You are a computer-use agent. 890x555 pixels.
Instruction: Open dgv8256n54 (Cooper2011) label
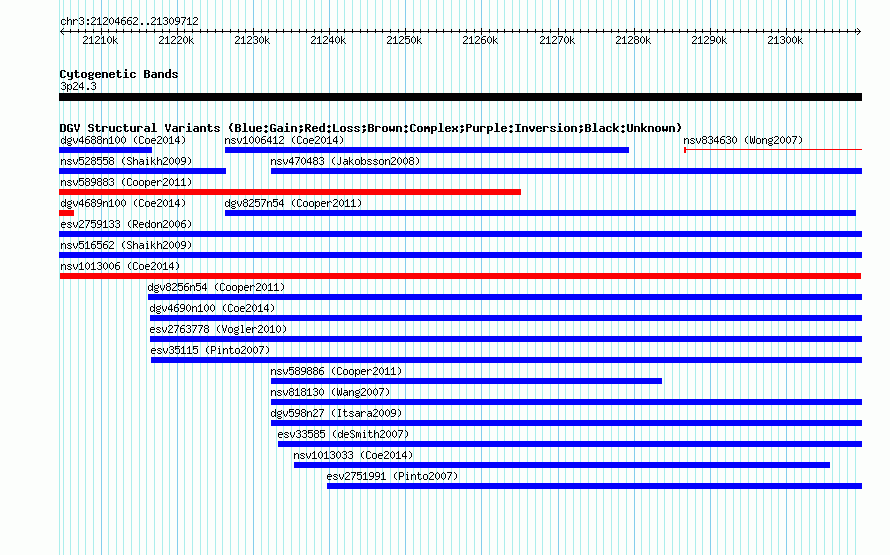tap(216, 287)
